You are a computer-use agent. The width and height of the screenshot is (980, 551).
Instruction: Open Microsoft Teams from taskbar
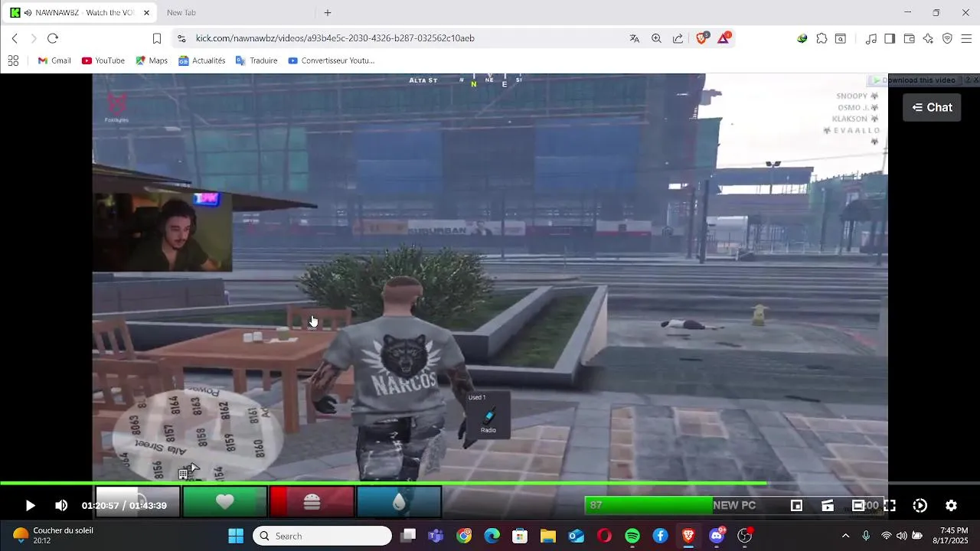click(436, 536)
